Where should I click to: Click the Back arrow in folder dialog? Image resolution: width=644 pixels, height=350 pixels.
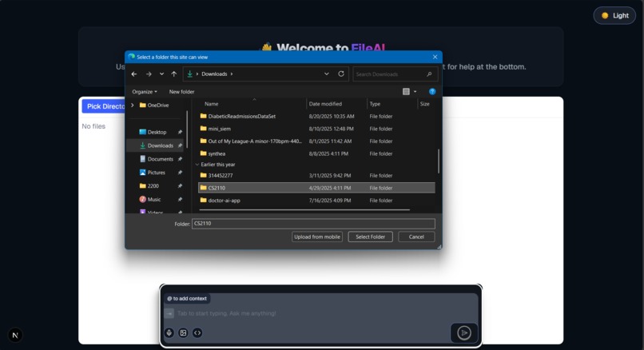pyautogui.click(x=134, y=74)
